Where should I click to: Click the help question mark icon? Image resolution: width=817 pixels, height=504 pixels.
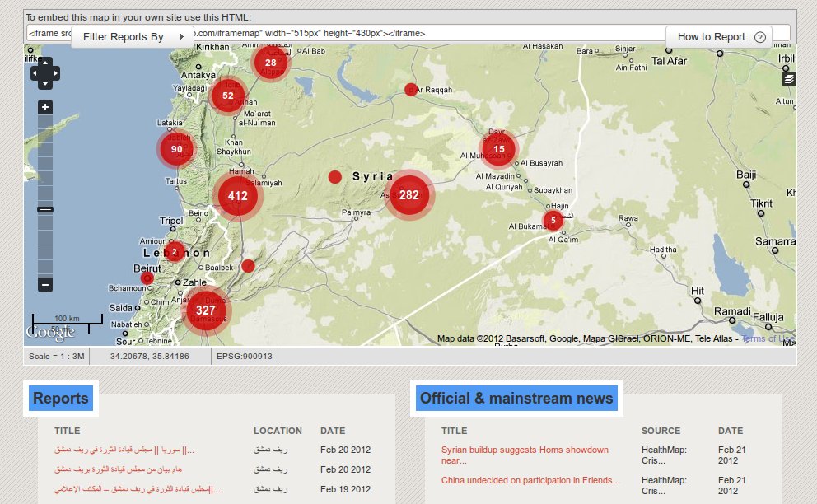(x=760, y=37)
